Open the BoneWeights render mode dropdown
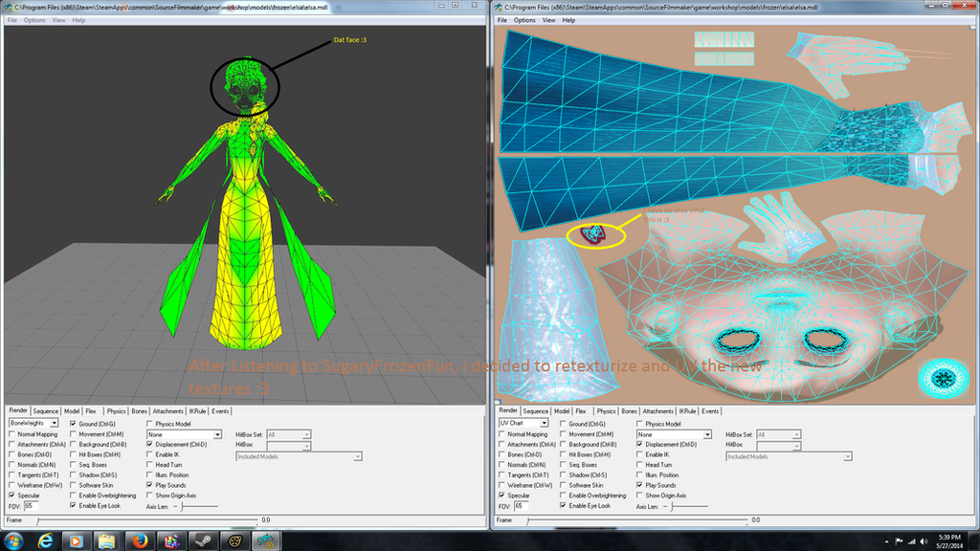 [33, 423]
